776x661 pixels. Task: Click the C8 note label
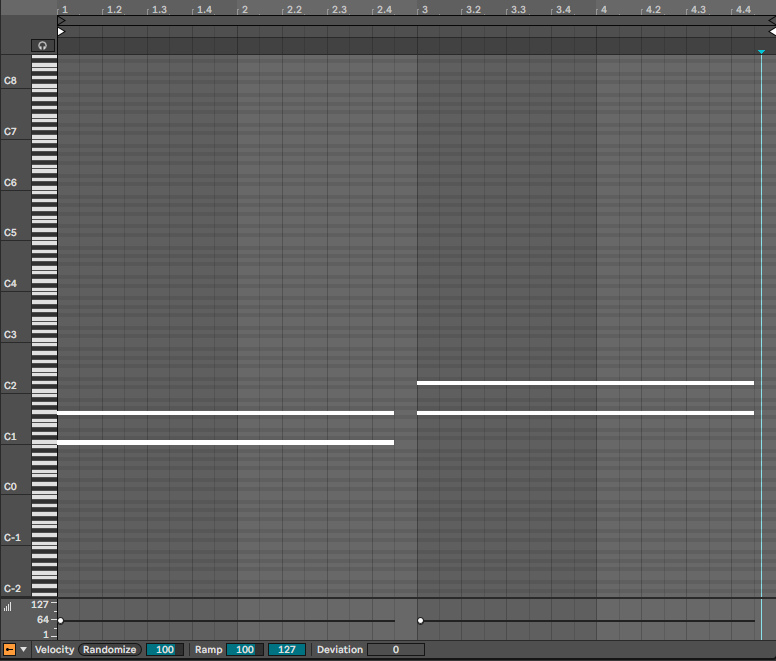10,81
